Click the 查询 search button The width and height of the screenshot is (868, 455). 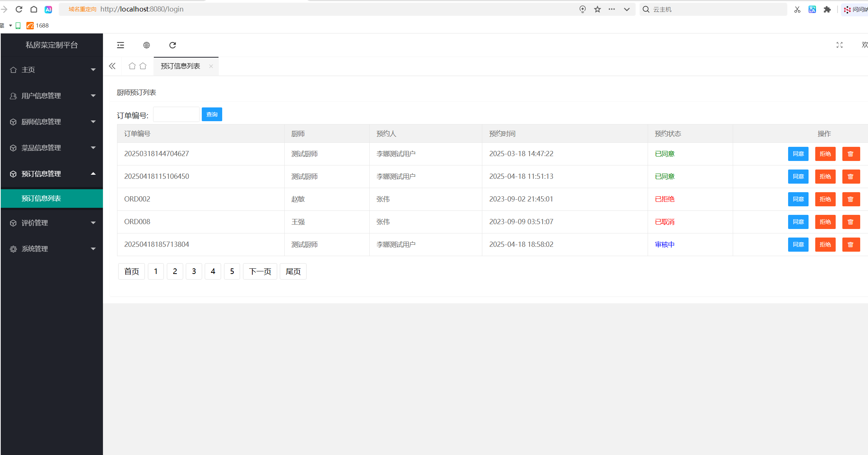pyautogui.click(x=212, y=114)
